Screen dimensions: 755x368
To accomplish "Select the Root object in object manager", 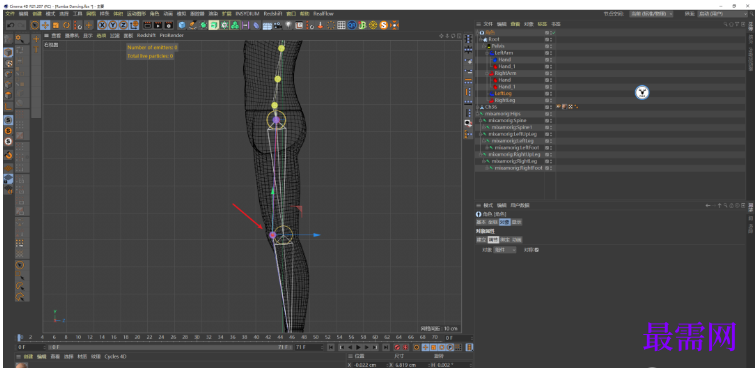I will point(494,39).
